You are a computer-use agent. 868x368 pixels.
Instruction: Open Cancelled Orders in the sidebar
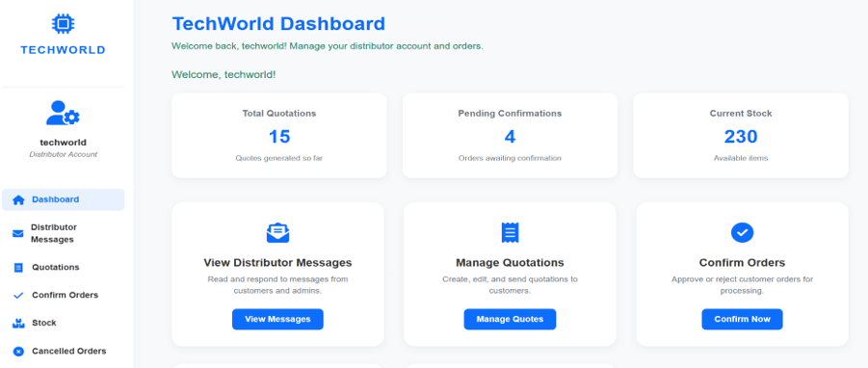point(64,352)
